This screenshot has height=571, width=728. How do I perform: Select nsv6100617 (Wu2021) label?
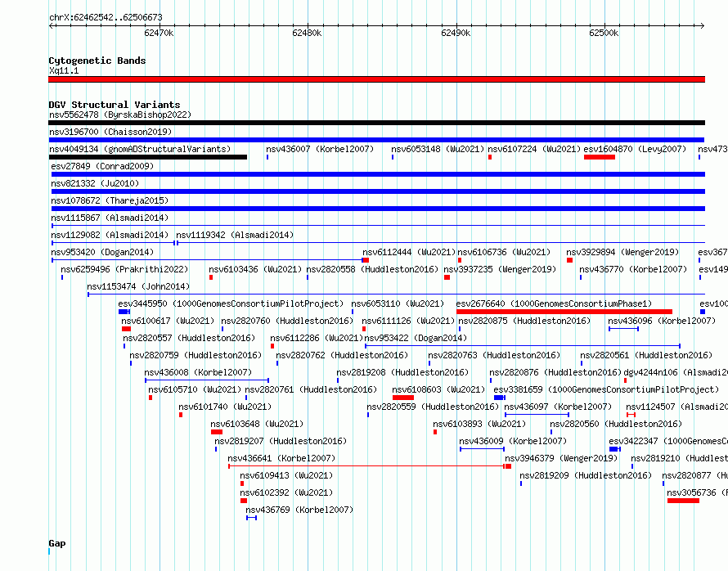(168, 321)
